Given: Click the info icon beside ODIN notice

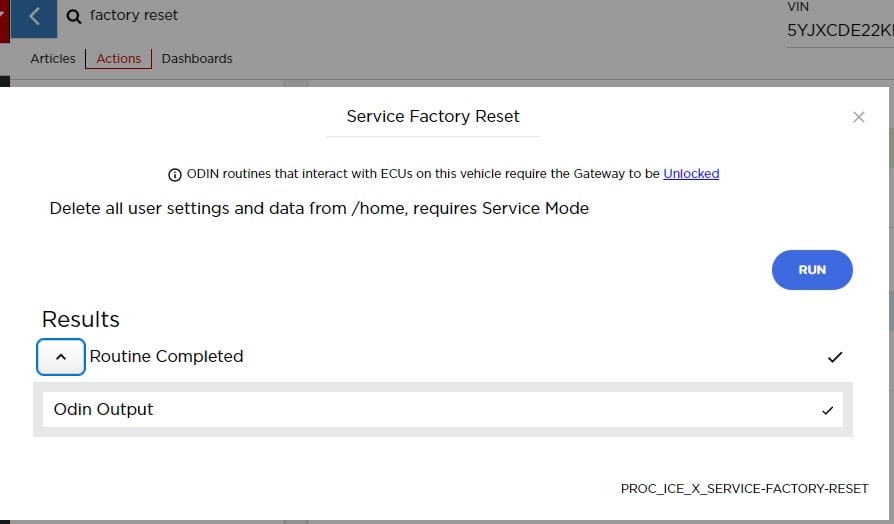Looking at the screenshot, I should point(176,174).
